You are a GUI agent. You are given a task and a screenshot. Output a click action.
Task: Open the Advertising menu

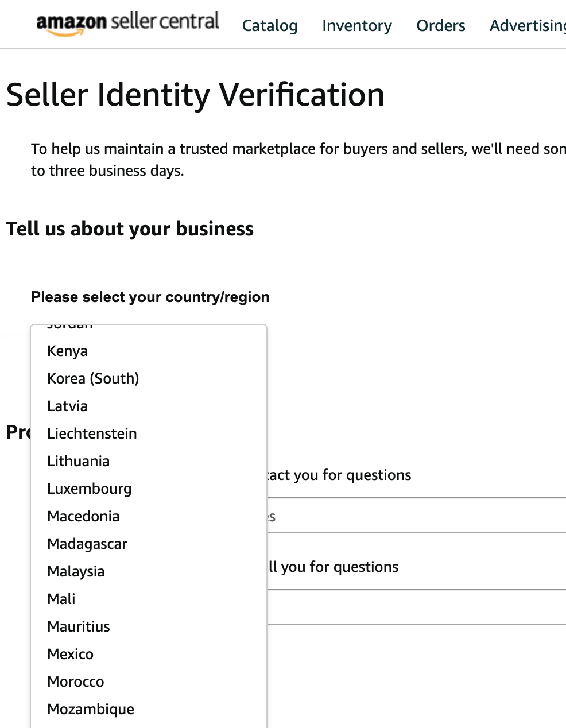point(527,26)
